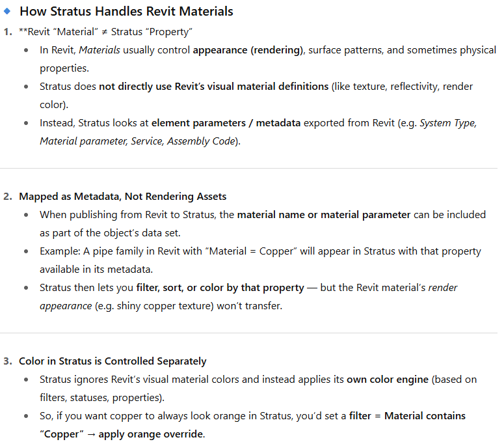Viewport: 504px width, 444px height.
Task: Click the blue diamond icon beside the heading
Action: (7, 12)
